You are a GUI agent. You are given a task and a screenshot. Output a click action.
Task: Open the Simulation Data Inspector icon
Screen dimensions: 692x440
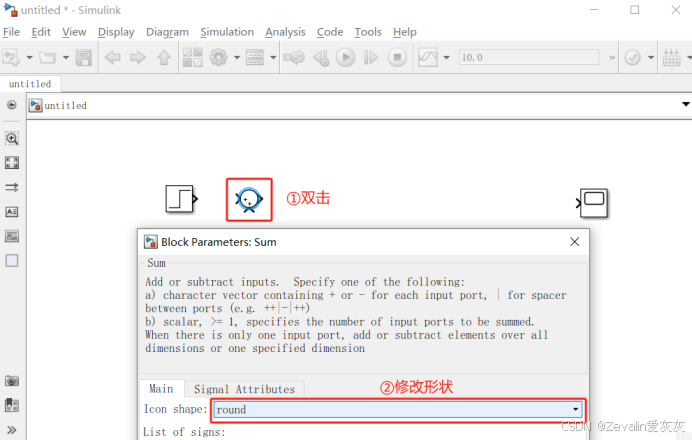(428, 57)
